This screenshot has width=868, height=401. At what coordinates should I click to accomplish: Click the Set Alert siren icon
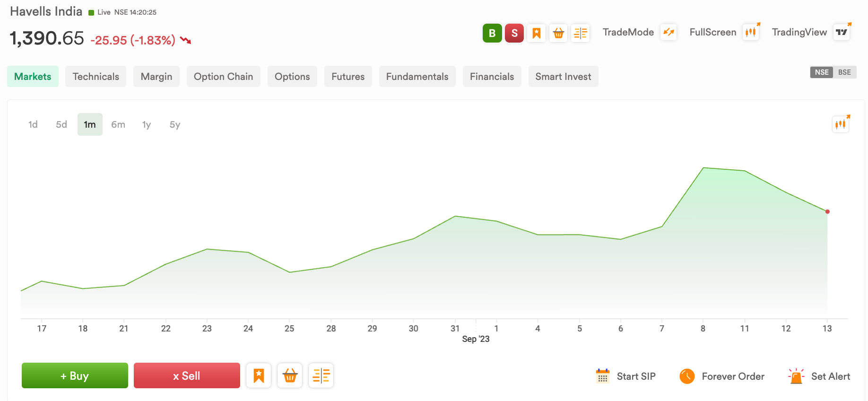(x=796, y=376)
